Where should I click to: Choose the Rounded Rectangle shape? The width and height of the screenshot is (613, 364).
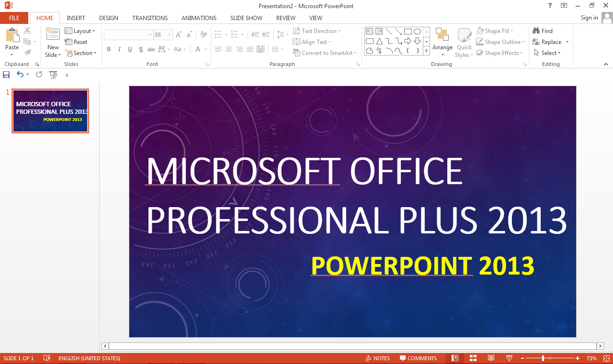pyautogui.click(x=369, y=41)
